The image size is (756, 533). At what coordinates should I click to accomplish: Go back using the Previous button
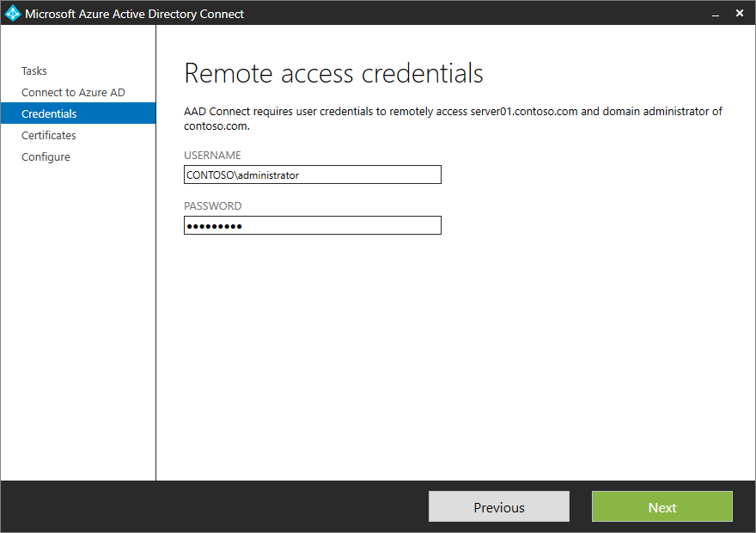pyautogui.click(x=498, y=506)
